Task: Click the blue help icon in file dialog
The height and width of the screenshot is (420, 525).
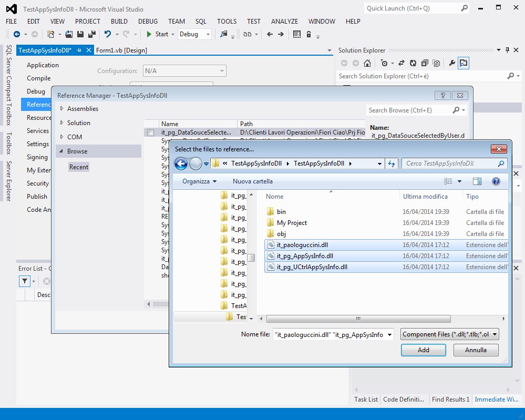Action: click(496, 181)
